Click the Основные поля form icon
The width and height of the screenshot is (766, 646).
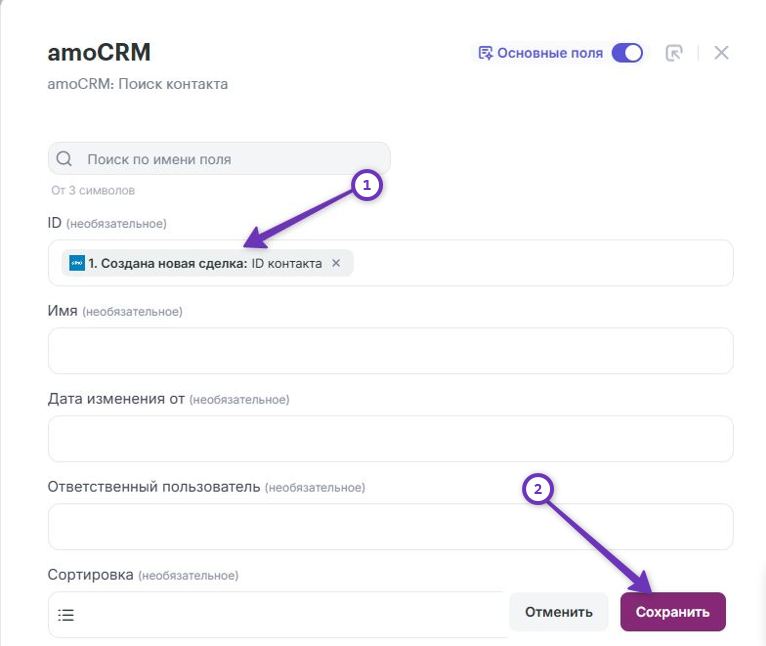(485, 53)
